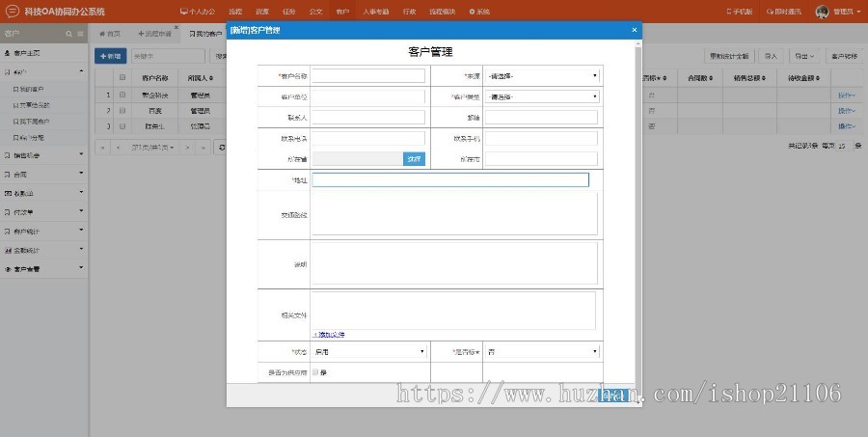Toggle the select-all checkbox in table header
The image size is (868, 437).
coord(122,77)
